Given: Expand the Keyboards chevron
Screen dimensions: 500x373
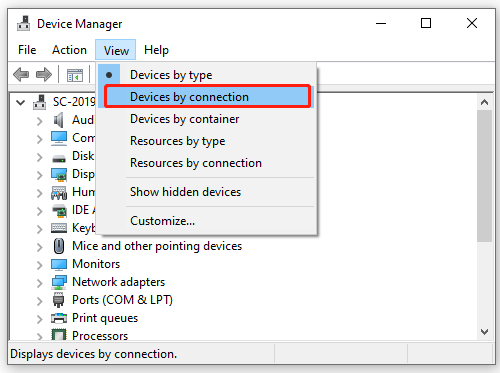Looking at the screenshot, I should click(x=40, y=229).
